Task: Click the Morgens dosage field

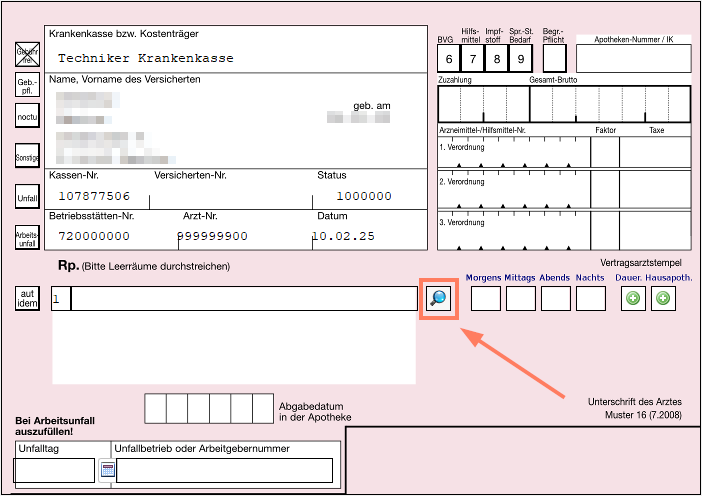Action: 486,299
